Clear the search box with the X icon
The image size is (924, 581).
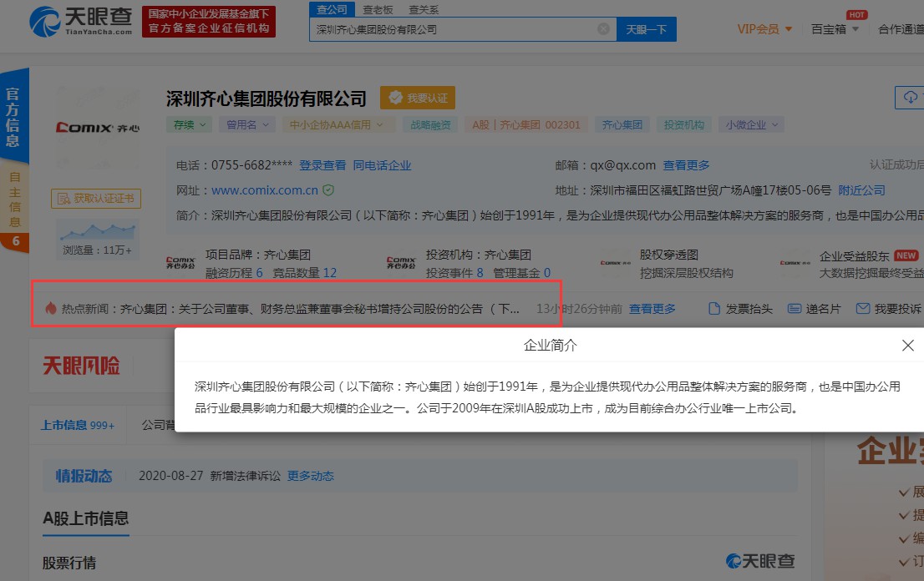click(x=603, y=29)
